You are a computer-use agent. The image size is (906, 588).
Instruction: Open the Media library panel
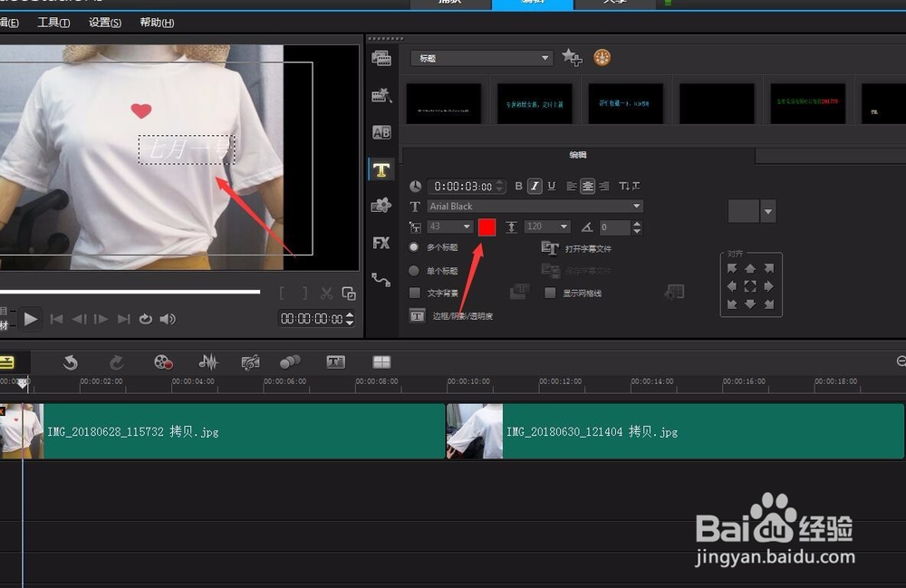pos(381,58)
